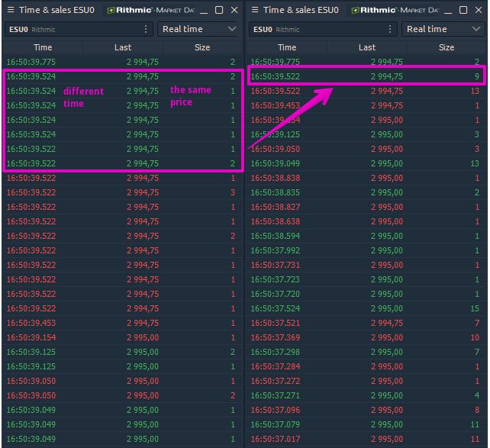Select right panel row 16:50:39.453

tap(367, 105)
